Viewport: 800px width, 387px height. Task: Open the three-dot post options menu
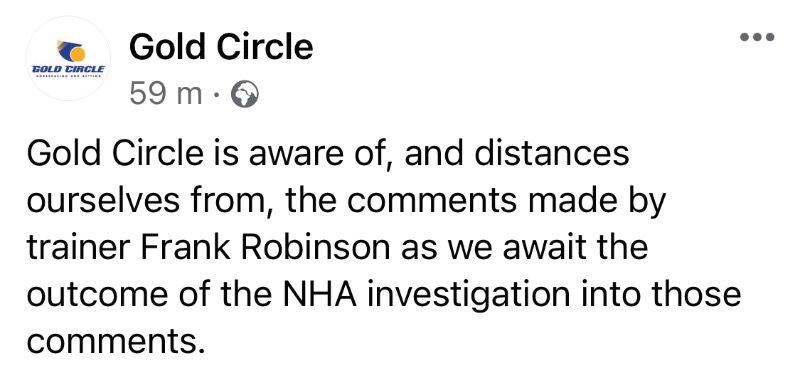pyautogui.click(x=757, y=37)
